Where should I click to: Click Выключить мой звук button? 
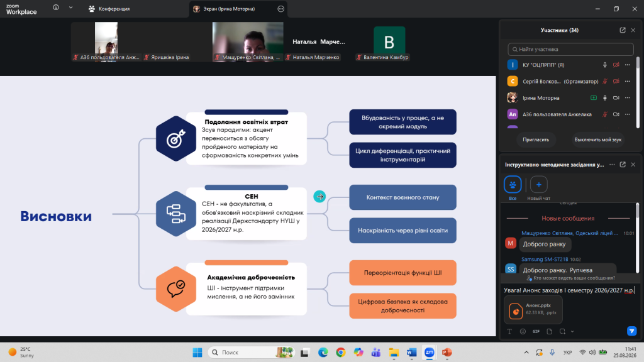coord(598,140)
